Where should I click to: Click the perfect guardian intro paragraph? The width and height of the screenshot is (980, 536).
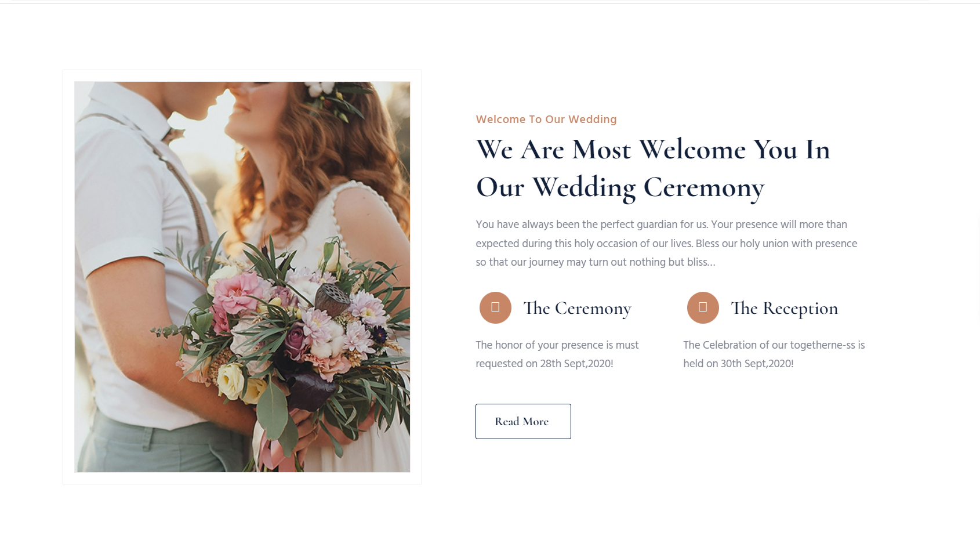[x=666, y=243]
